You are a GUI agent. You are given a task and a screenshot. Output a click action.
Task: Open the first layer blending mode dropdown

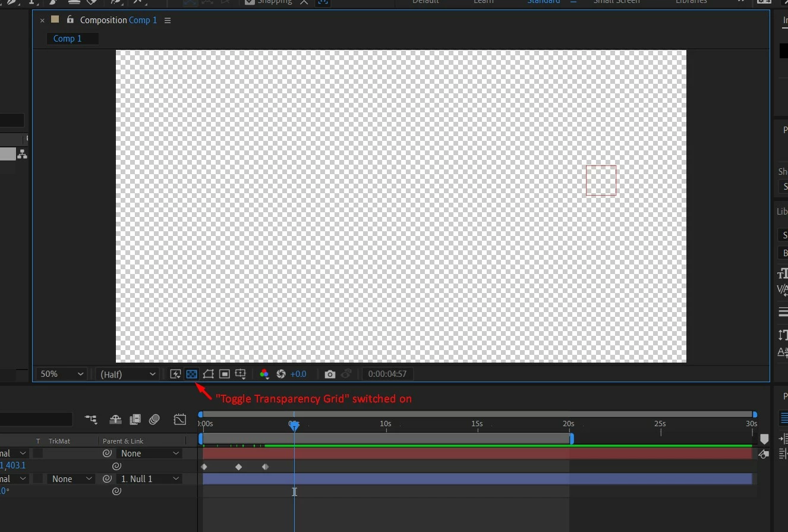click(x=14, y=454)
